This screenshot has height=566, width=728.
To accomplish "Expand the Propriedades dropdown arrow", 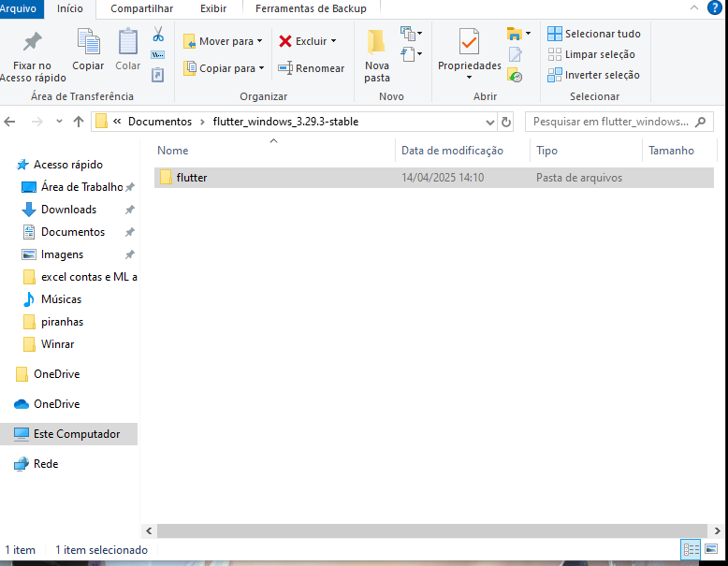I will (x=469, y=78).
